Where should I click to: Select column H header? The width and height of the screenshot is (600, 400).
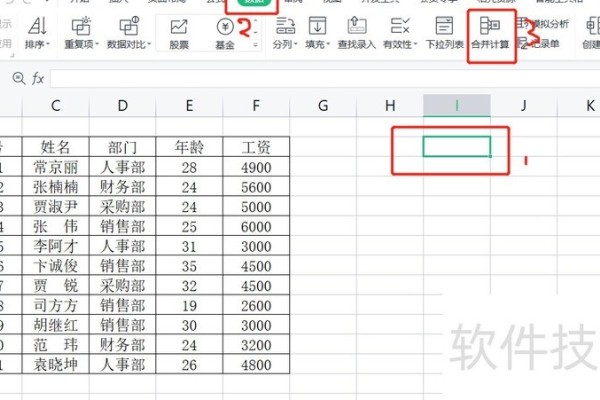[390, 106]
